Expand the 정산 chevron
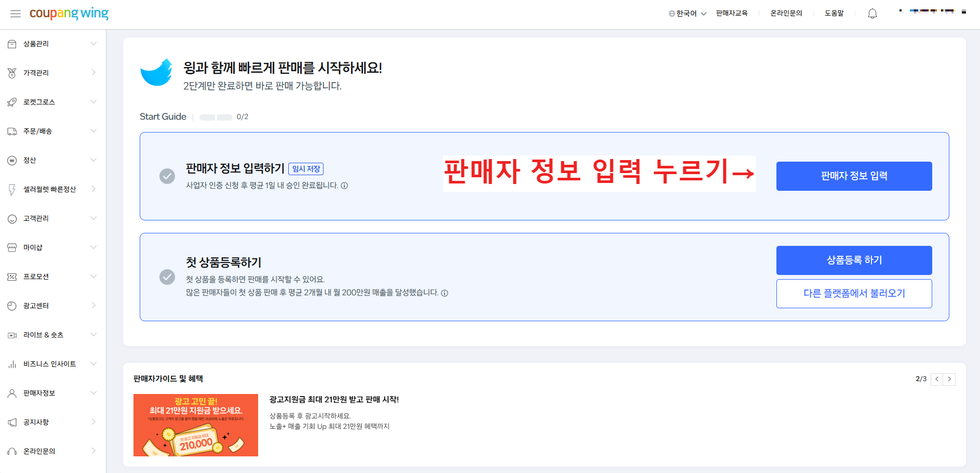The image size is (980, 473). click(x=93, y=160)
